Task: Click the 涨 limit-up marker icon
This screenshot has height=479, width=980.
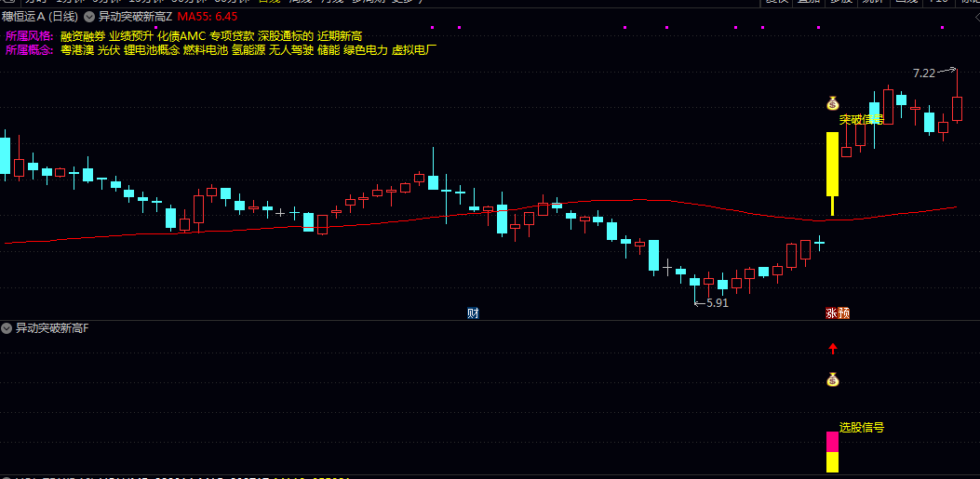Action: pyautogui.click(x=832, y=313)
